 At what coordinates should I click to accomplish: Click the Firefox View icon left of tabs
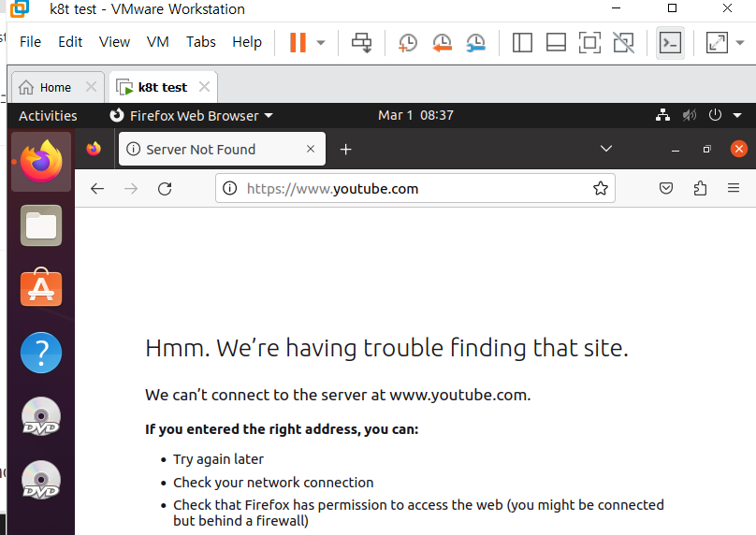coord(94,149)
